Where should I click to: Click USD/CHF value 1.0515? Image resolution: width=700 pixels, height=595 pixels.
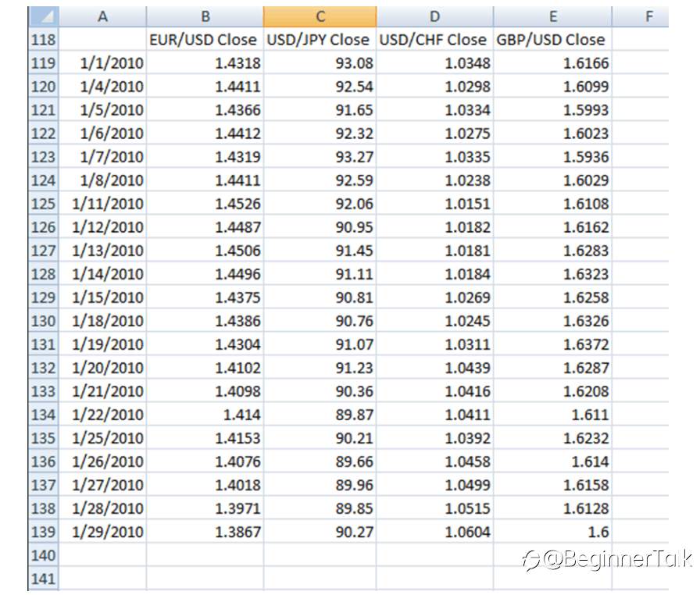tap(435, 508)
